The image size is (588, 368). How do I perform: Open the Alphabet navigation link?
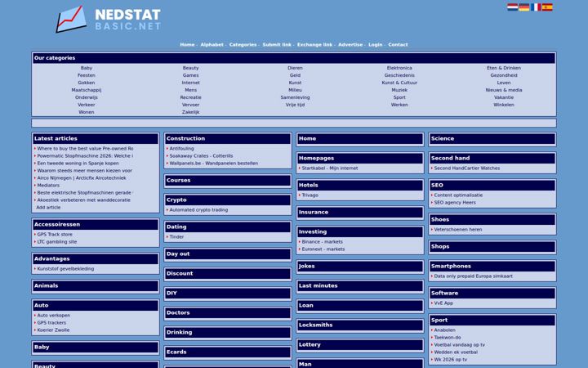(x=212, y=45)
